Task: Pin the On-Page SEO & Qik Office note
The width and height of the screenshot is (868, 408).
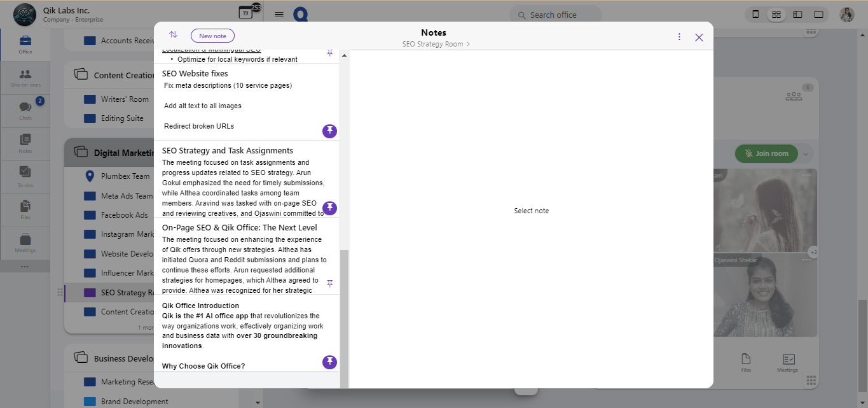Action: pos(329,283)
